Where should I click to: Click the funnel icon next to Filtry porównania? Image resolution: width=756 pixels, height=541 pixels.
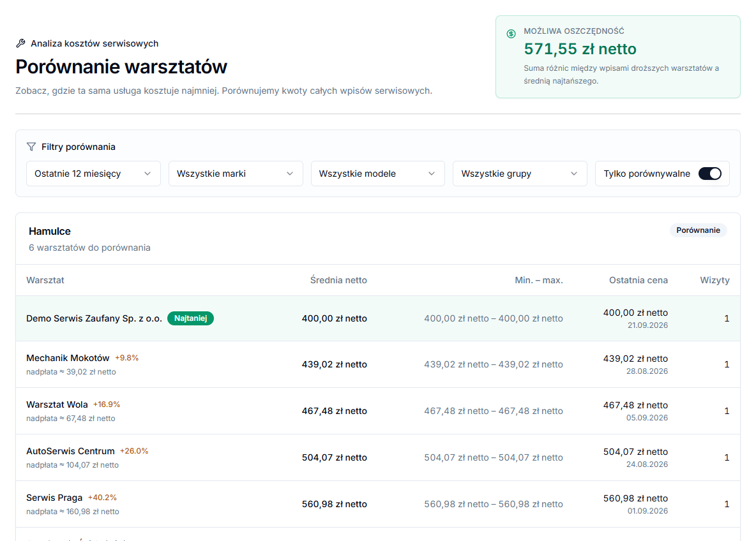(31, 147)
